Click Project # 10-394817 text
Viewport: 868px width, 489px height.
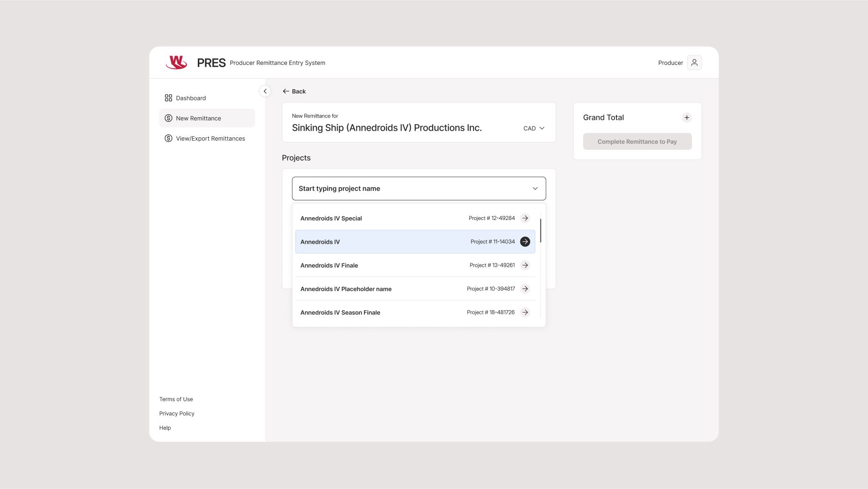[491, 289]
